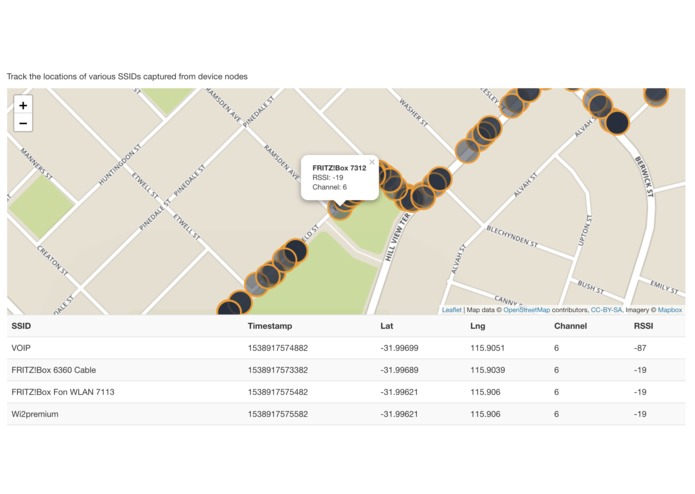Open the OpenStreetMap attribution link
This screenshot has width=695, height=494.
pyautogui.click(x=526, y=310)
